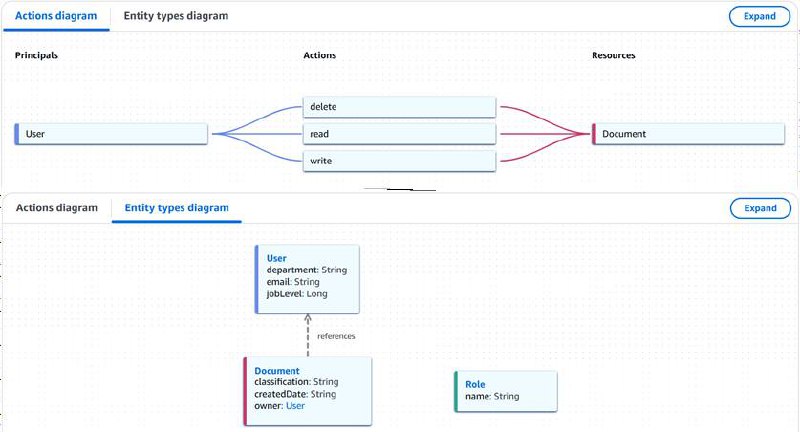Click the read action node

(399, 134)
